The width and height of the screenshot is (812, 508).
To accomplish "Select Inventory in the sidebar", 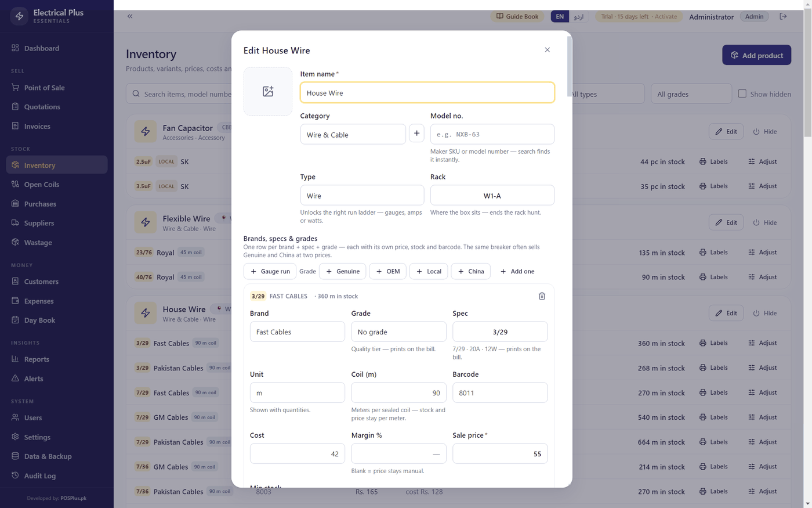I will coord(57,165).
